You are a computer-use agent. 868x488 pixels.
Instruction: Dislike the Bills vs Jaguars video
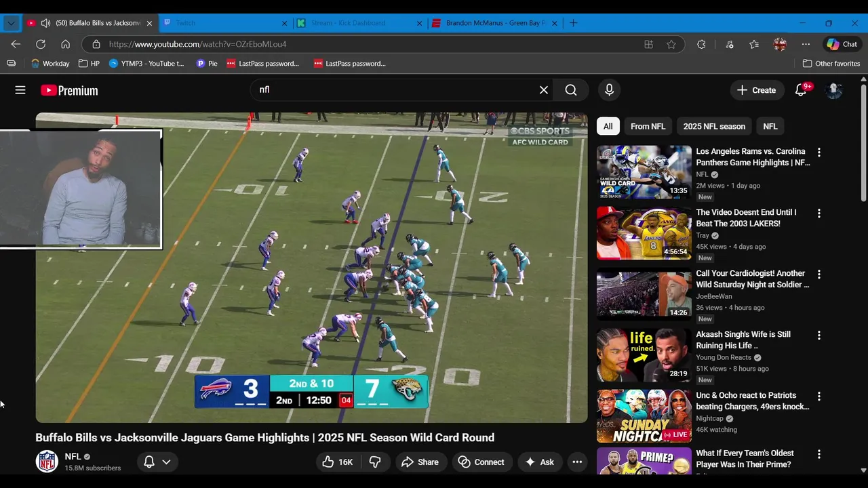[375, 462]
